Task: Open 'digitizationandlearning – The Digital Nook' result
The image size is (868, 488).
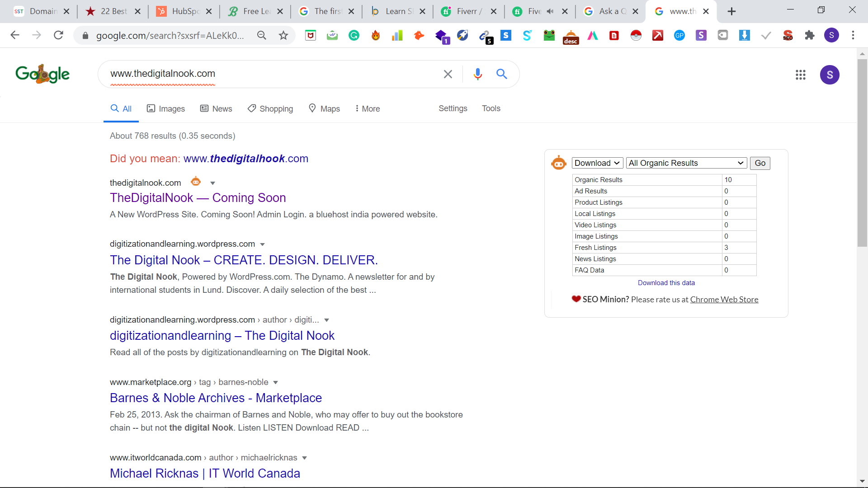Action: tap(222, 336)
